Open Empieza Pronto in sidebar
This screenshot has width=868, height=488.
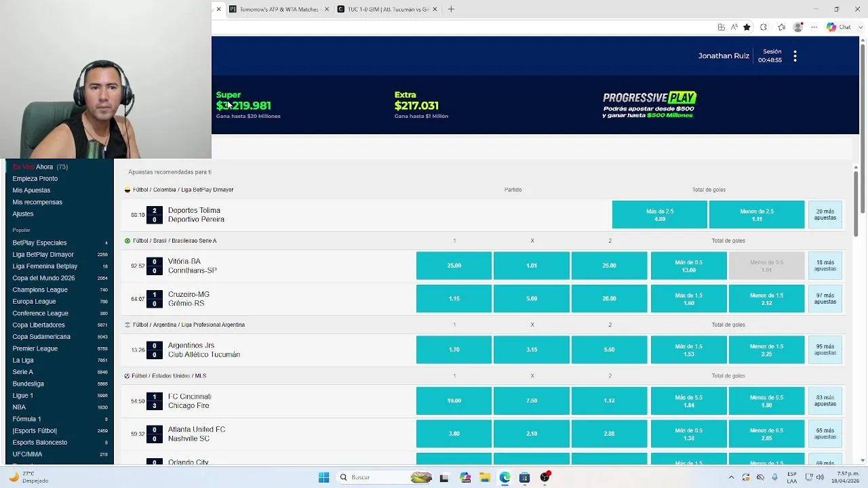pos(35,178)
